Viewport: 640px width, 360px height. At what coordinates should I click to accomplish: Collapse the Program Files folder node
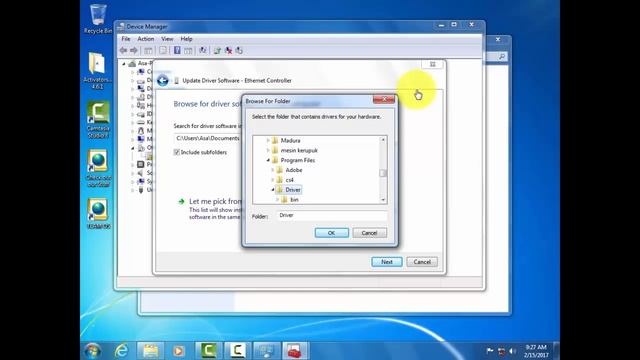[268, 160]
